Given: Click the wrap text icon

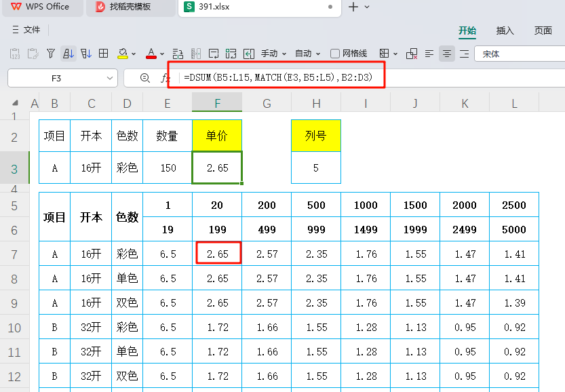Looking at the screenshot, I should (x=213, y=54).
